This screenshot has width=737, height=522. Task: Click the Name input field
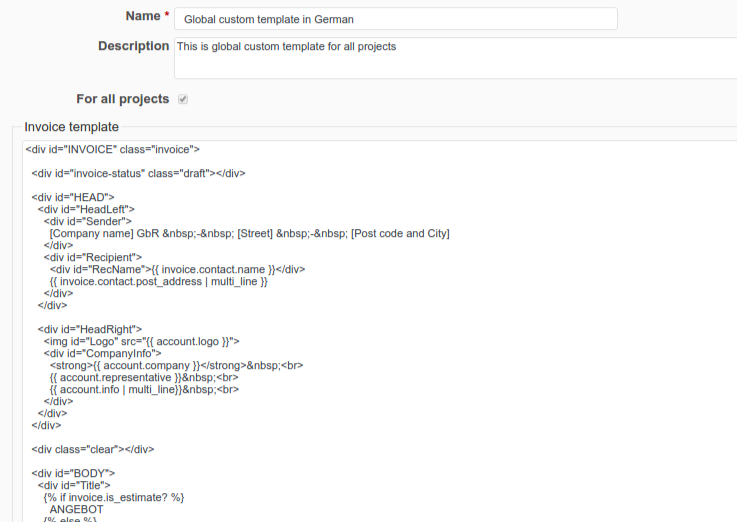(395, 19)
